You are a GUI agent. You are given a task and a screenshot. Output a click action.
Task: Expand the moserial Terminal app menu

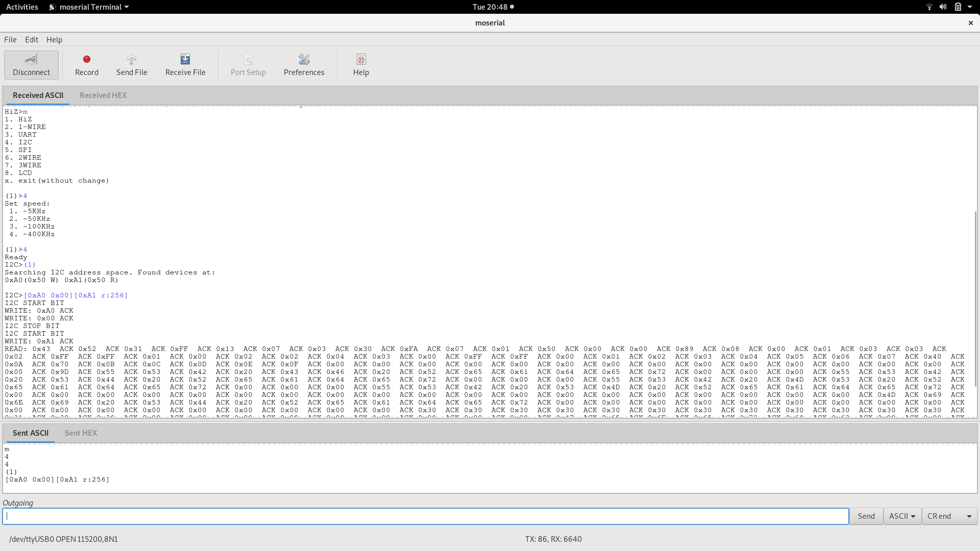(x=89, y=7)
